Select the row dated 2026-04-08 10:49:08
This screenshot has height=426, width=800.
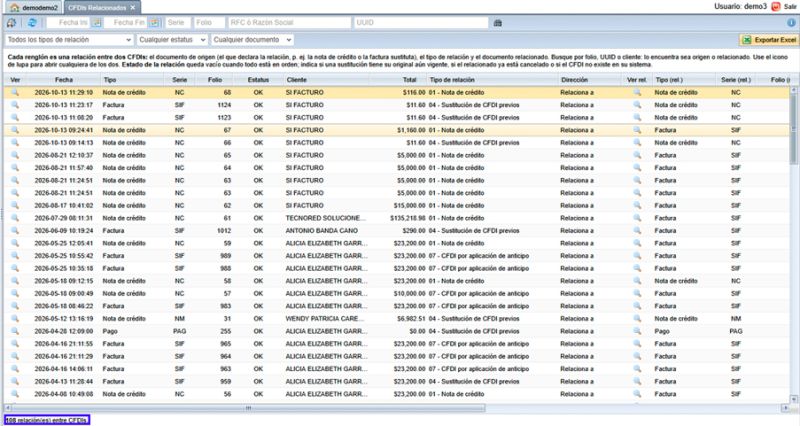(397, 394)
